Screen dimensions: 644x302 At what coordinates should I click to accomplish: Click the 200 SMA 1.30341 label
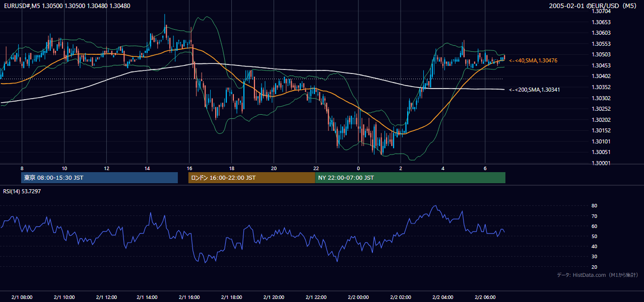pyautogui.click(x=534, y=90)
